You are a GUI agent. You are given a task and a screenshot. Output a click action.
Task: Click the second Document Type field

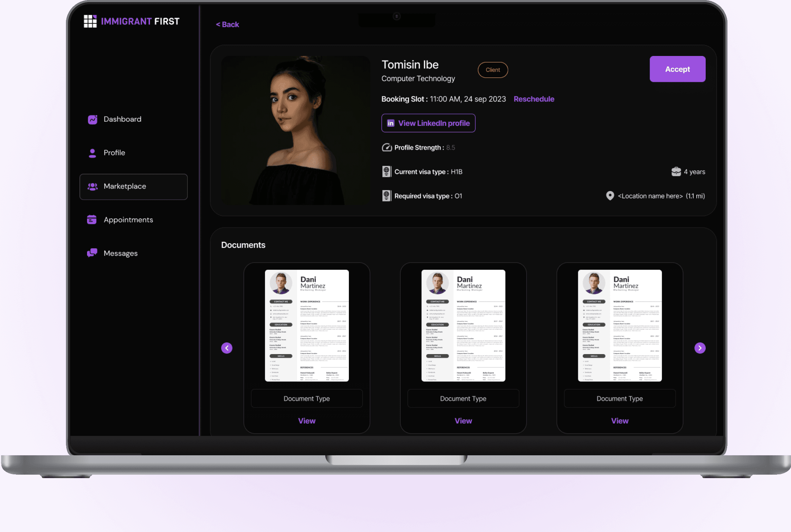click(463, 399)
